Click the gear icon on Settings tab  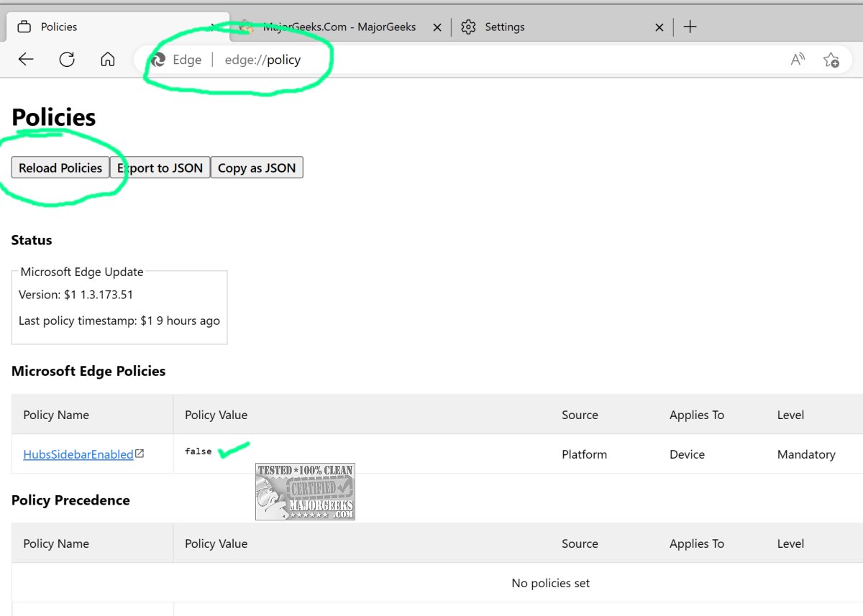(469, 27)
